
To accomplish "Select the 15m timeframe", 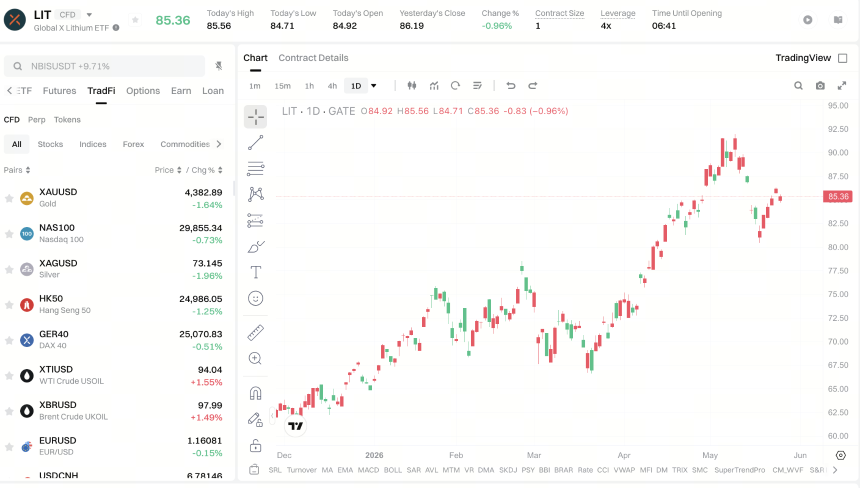I will click(x=282, y=86).
